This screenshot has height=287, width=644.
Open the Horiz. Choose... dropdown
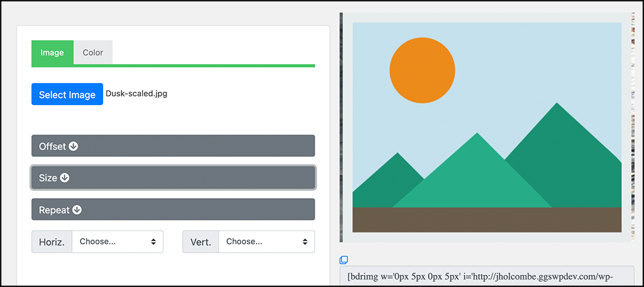point(118,242)
